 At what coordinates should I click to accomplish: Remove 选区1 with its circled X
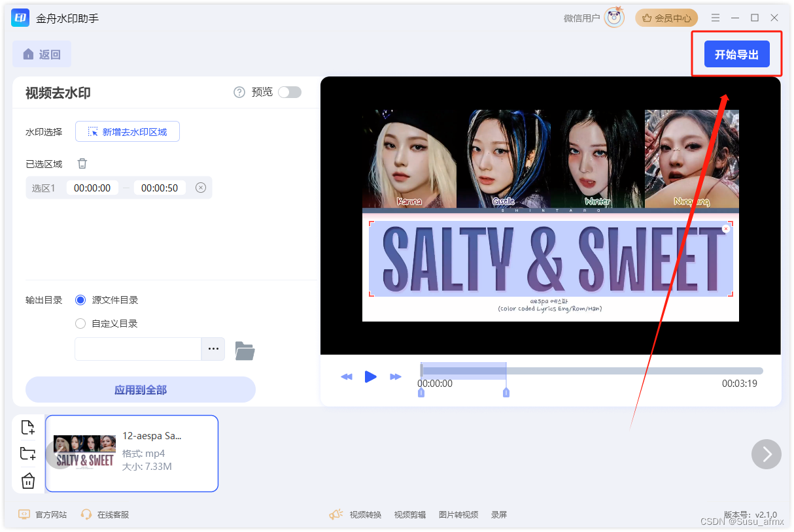click(201, 188)
